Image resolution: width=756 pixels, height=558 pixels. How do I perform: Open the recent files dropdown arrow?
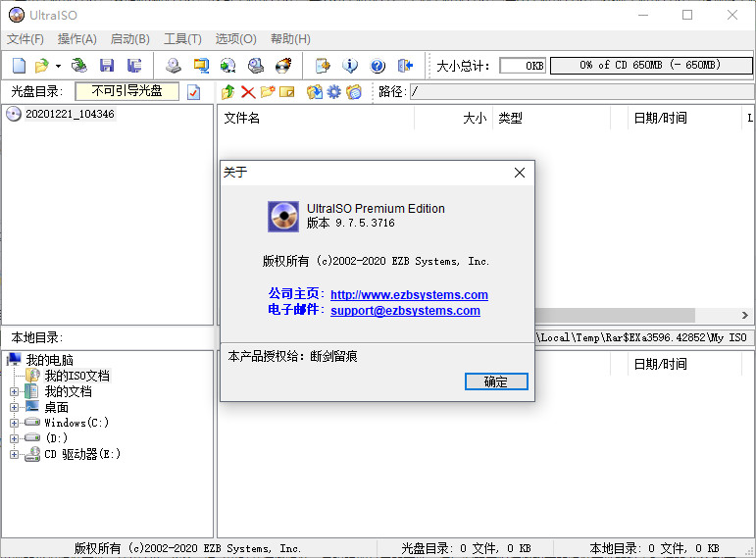[x=58, y=66]
